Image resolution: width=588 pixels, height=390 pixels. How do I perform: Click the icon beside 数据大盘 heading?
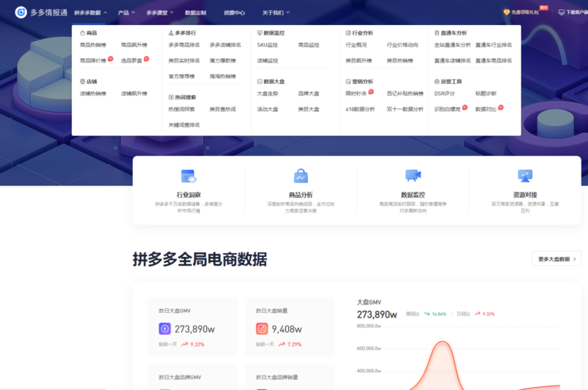point(259,82)
